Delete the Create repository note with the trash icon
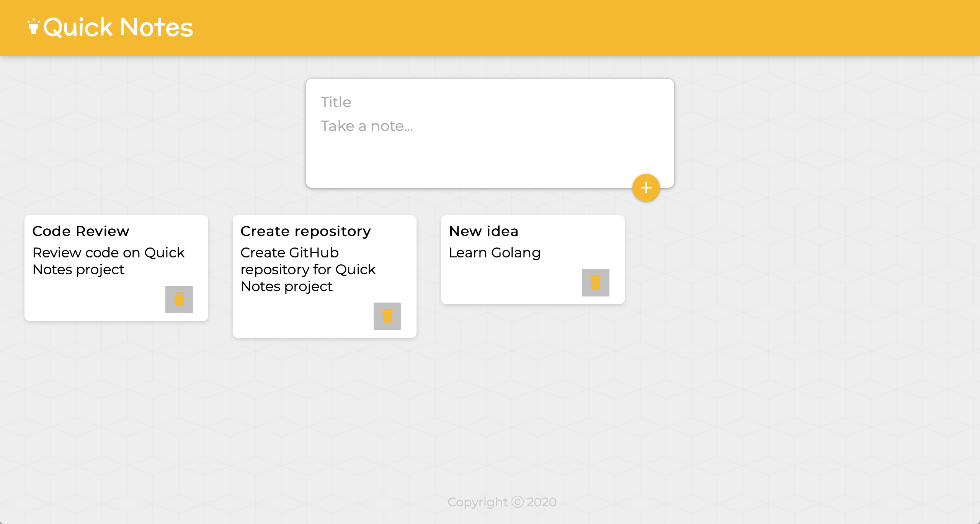Screen dimensions: 980x524 (387, 316)
